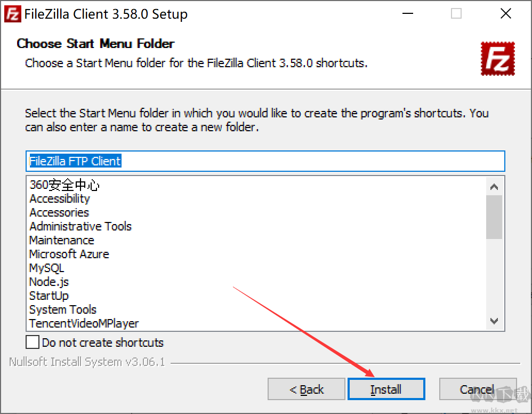The height and width of the screenshot is (414, 532).
Task: Pick Microsoft Azure in folder list
Action: coord(69,254)
